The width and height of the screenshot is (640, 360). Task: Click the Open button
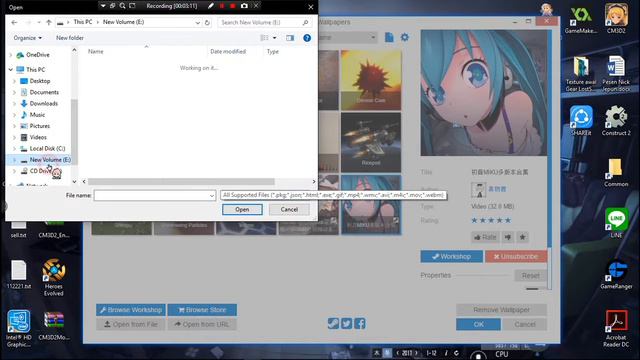pos(242,209)
